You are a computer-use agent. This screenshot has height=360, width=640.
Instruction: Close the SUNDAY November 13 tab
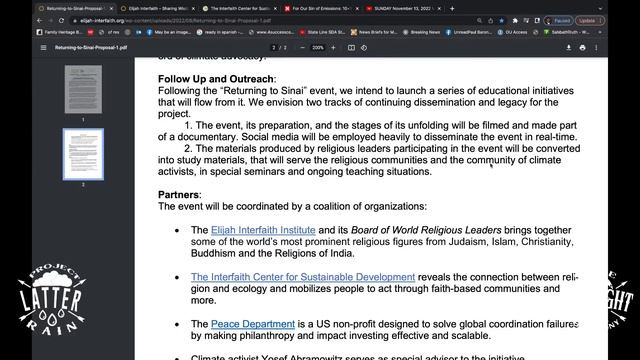click(x=439, y=9)
